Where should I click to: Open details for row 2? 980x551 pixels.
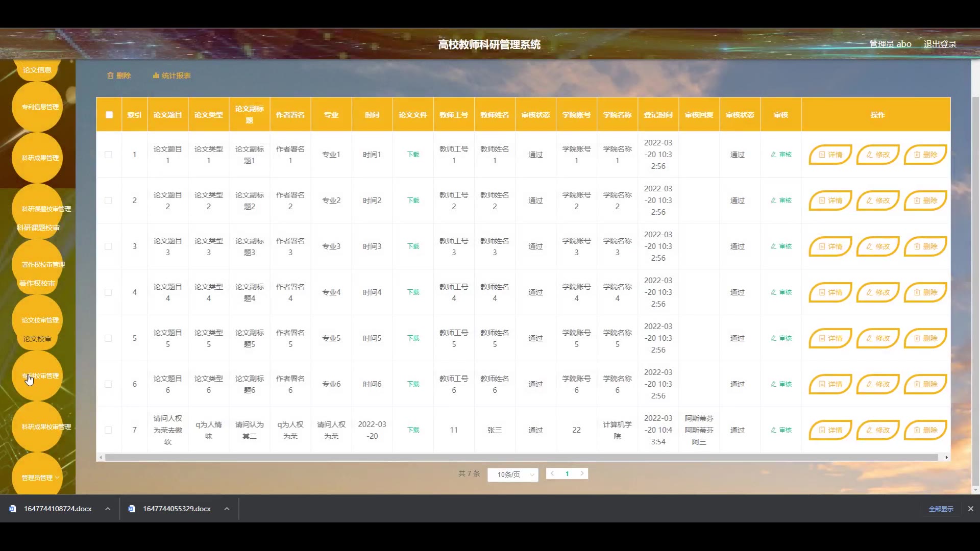tap(830, 201)
